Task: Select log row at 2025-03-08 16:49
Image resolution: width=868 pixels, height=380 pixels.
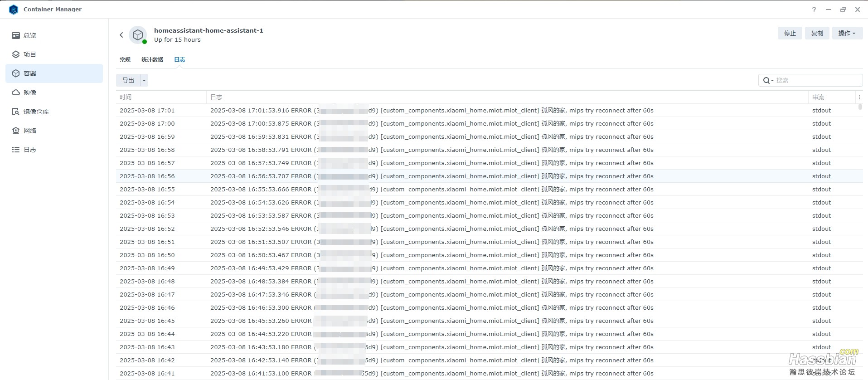Action: coord(489,268)
